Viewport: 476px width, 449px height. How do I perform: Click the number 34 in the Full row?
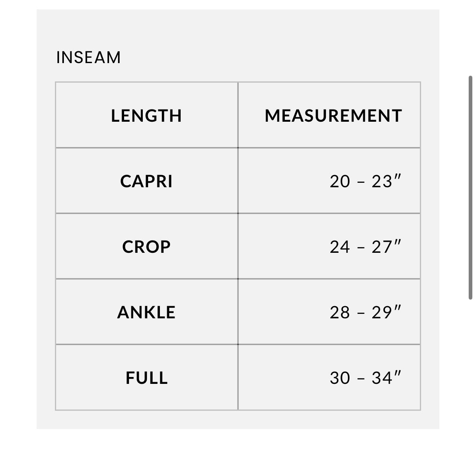(x=382, y=378)
